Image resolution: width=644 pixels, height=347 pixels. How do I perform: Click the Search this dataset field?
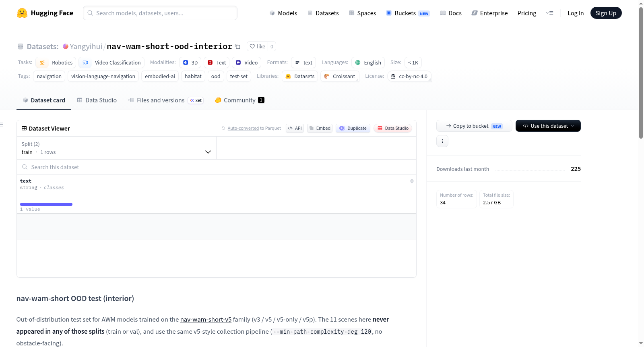(x=217, y=167)
